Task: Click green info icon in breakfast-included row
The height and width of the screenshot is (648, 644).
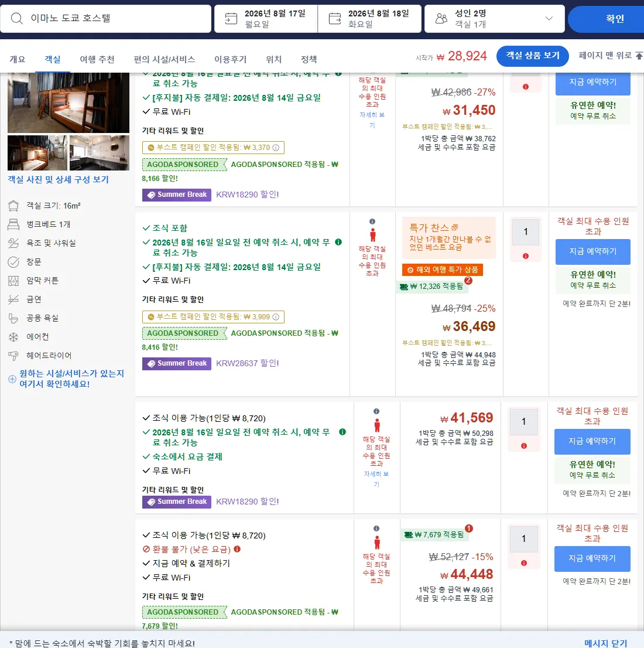Action: coord(338,242)
